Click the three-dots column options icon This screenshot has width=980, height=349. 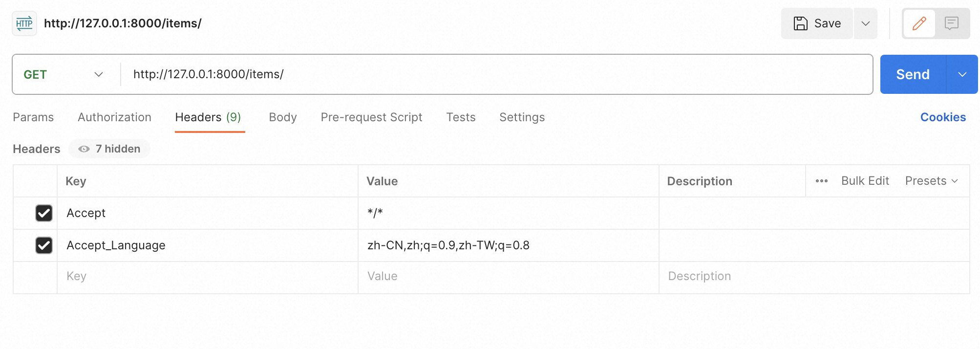(821, 181)
